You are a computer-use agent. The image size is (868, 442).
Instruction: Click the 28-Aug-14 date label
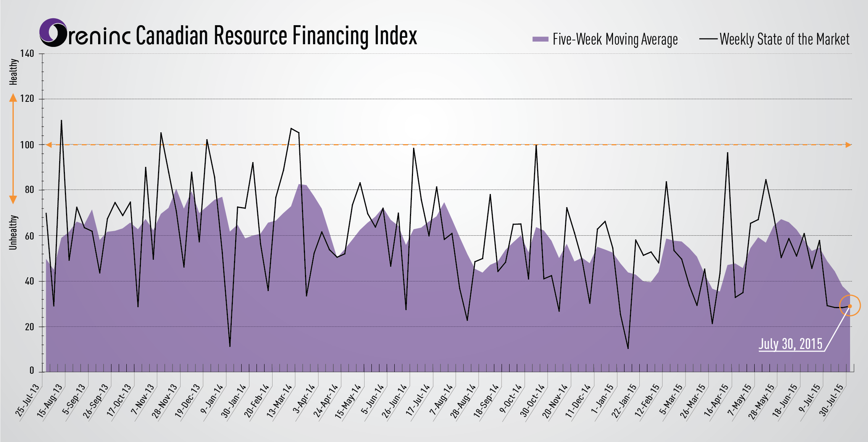(464, 400)
